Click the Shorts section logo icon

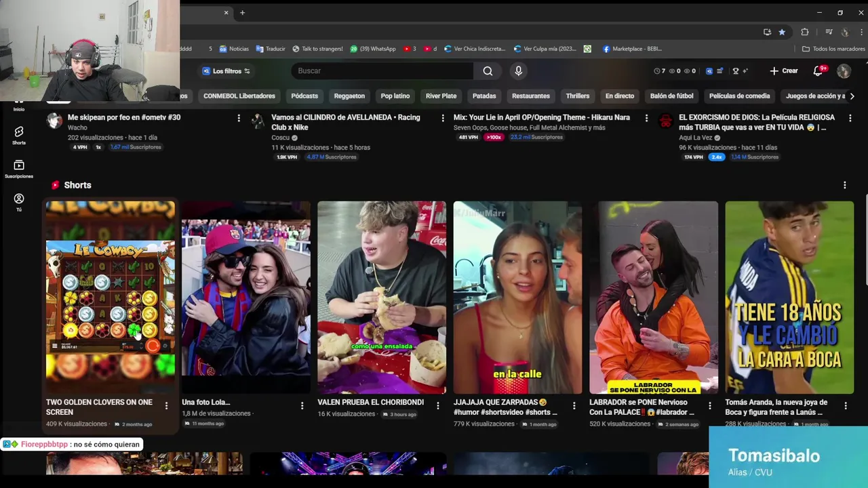(x=55, y=185)
